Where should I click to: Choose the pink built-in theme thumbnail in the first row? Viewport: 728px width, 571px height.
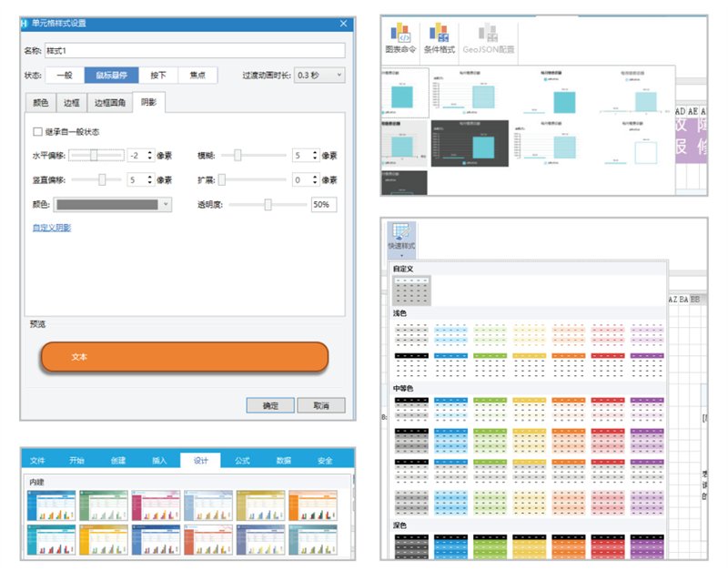point(156,505)
